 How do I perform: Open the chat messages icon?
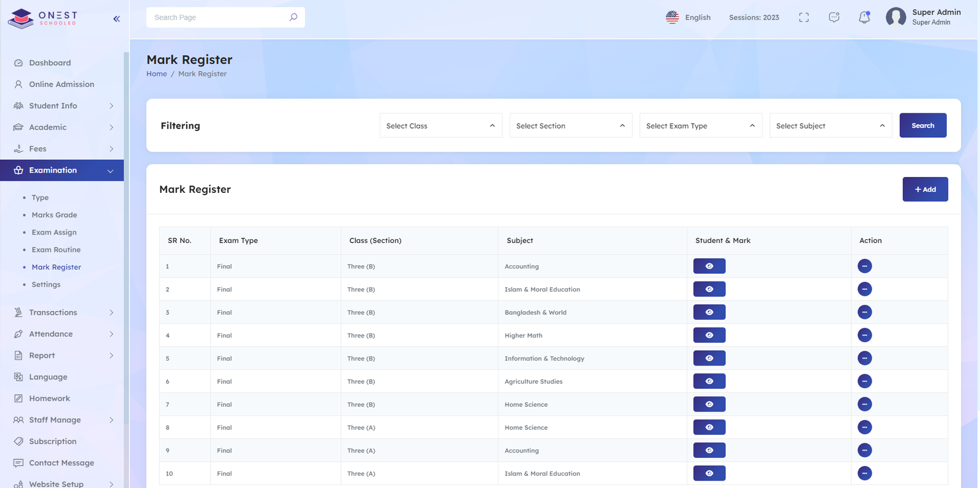[834, 18]
